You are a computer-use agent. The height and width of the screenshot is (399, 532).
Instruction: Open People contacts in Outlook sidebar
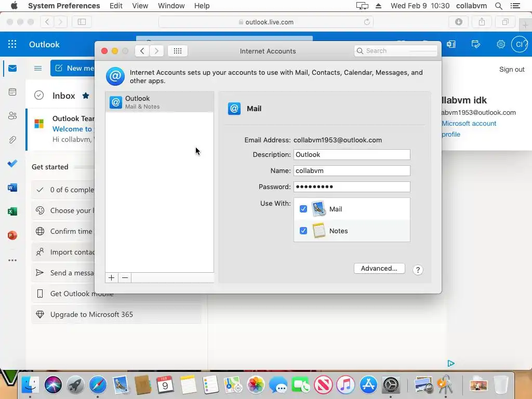click(x=12, y=116)
